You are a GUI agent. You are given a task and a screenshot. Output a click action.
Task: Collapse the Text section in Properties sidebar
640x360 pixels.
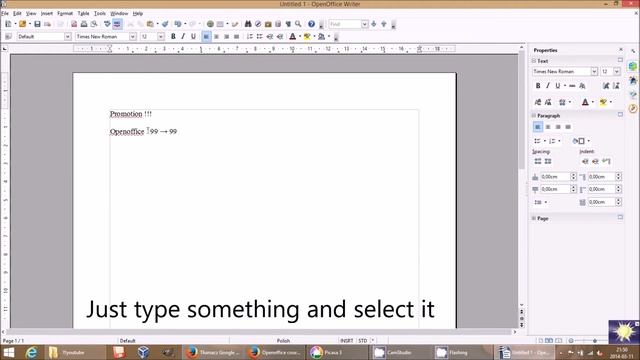(533, 61)
